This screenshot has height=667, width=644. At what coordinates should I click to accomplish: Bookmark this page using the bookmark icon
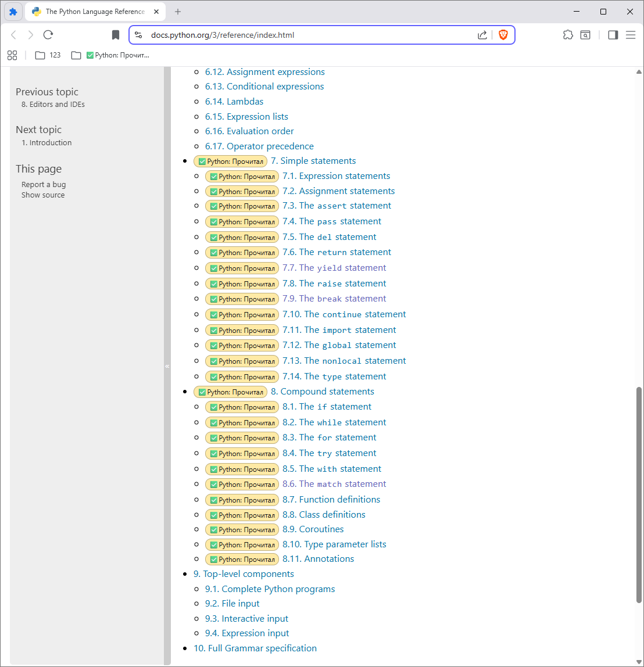pyautogui.click(x=116, y=35)
